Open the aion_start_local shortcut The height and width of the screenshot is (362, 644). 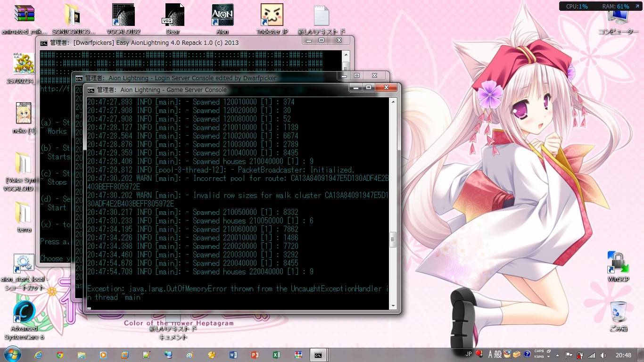[x=24, y=271]
